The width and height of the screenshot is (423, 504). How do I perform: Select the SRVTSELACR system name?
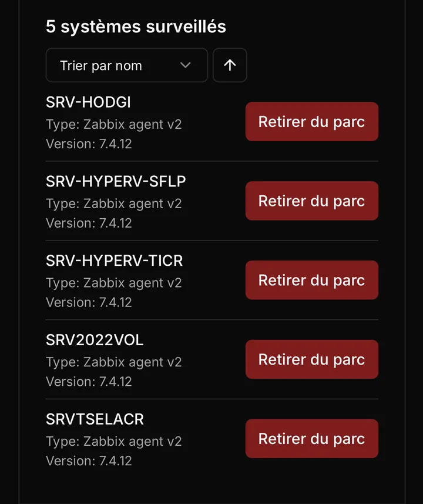pos(95,419)
